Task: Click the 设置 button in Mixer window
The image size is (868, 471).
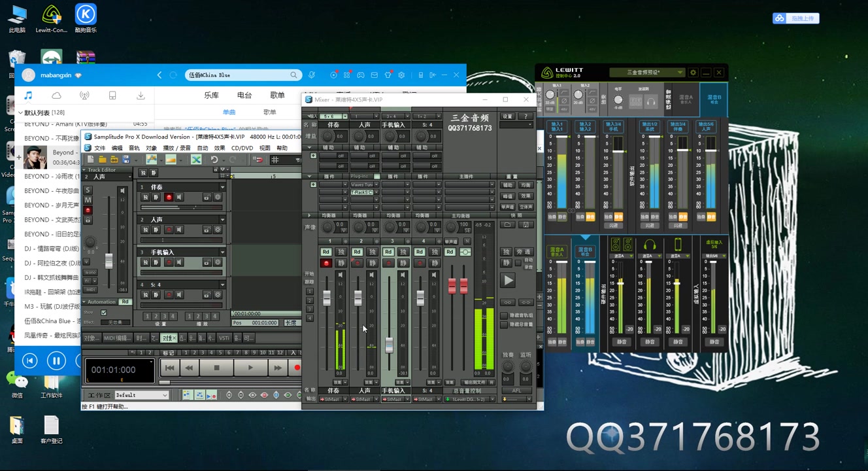Action: tap(508, 116)
